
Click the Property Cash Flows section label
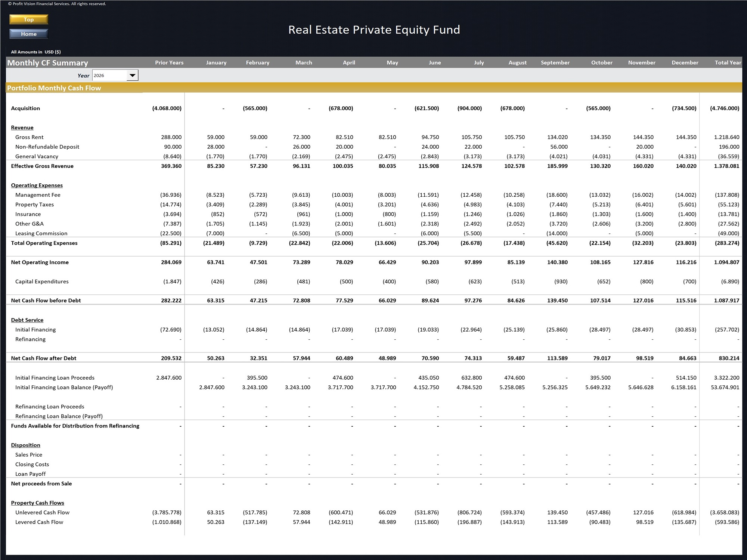(37, 503)
